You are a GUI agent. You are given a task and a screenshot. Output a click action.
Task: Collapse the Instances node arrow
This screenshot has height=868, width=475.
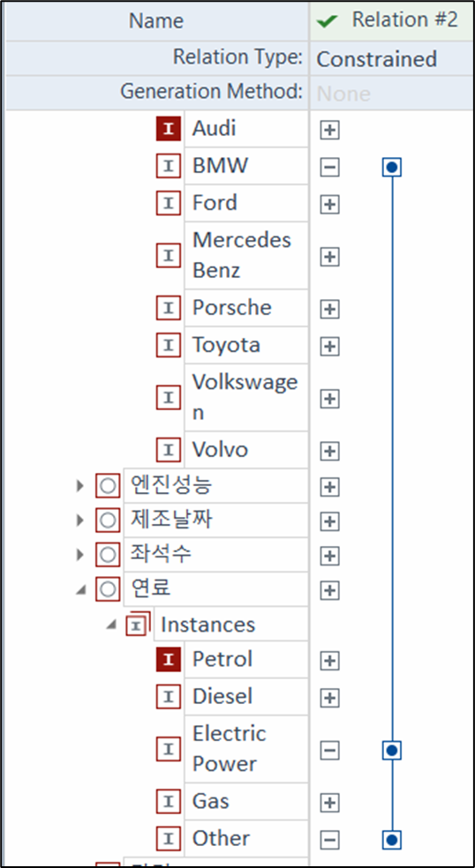point(111,625)
